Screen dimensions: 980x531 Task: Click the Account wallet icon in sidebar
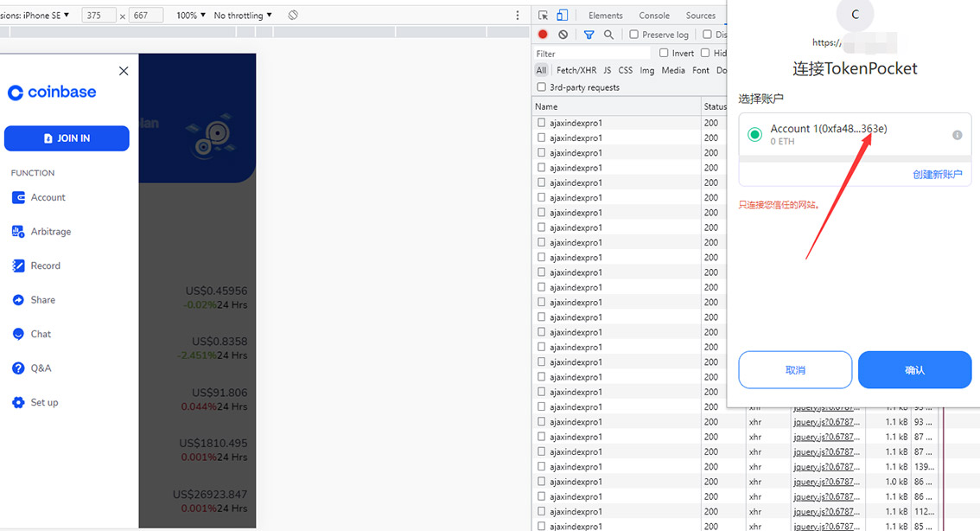pyautogui.click(x=18, y=197)
